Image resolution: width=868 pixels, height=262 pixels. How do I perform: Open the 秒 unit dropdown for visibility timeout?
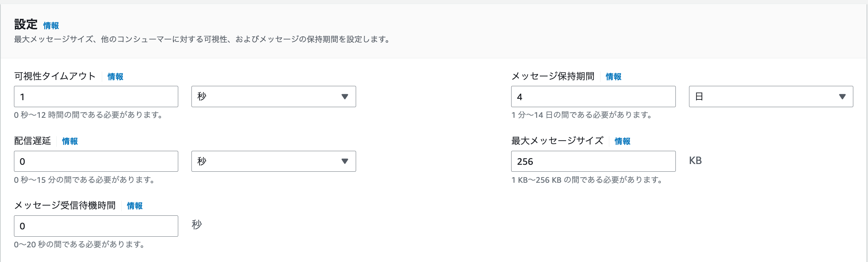pyautogui.click(x=273, y=96)
